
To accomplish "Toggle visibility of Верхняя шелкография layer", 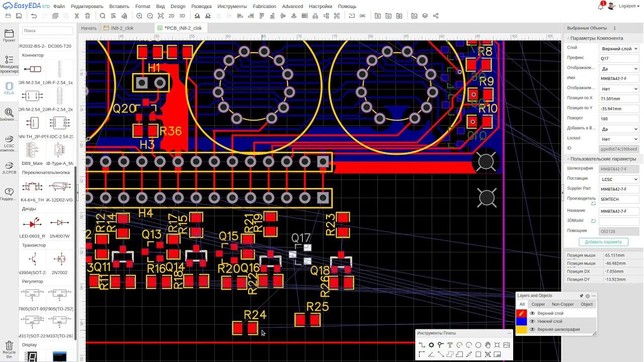I will coord(532,329).
